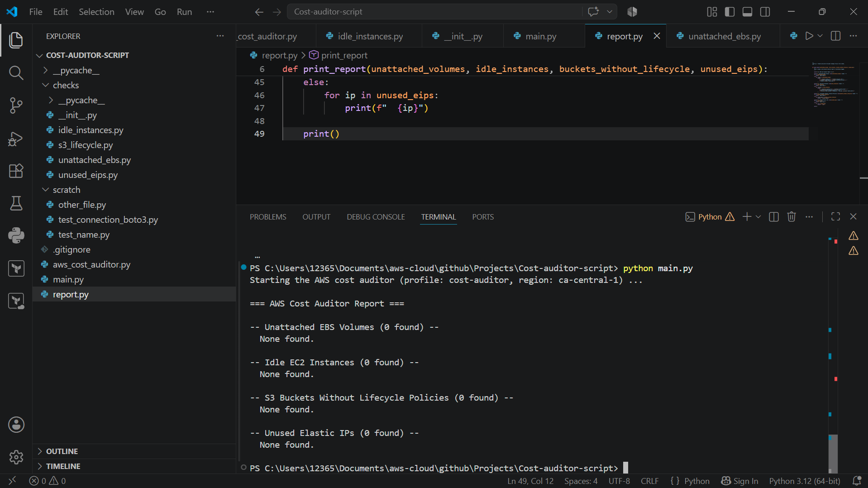Click the terminal scrollbar thumb
868x488 pixels.
[x=833, y=453]
